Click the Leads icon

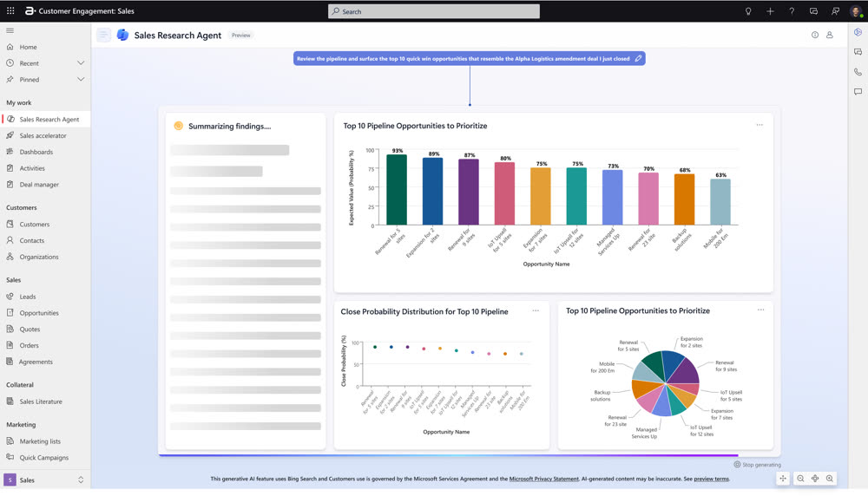pos(10,297)
